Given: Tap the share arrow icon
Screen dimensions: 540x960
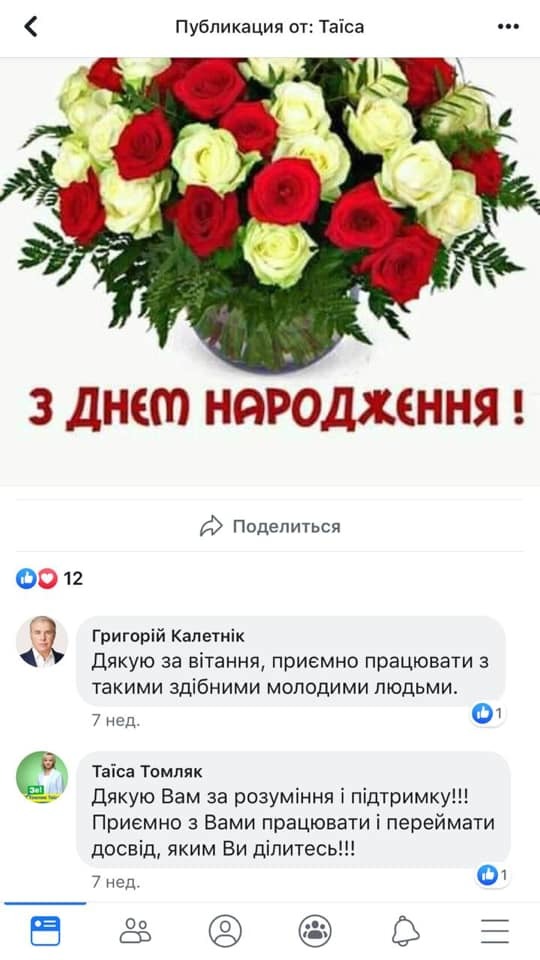Looking at the screenshot, I should tap(211, 526).
